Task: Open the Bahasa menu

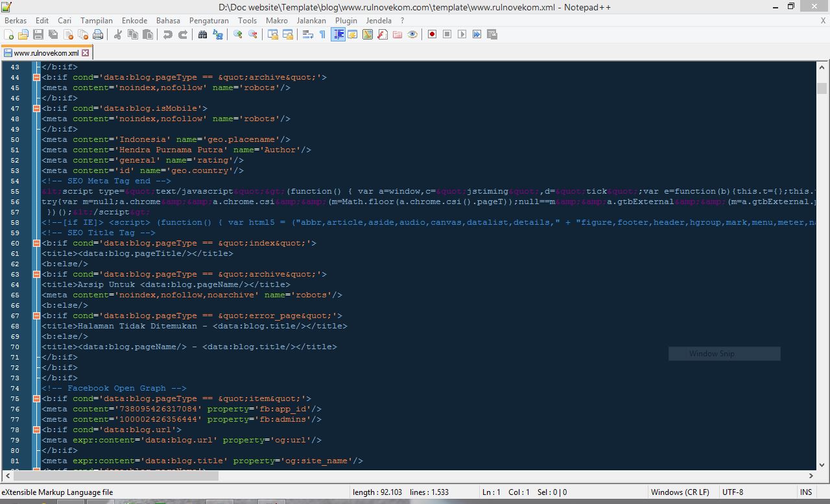Action: (168, 20)
